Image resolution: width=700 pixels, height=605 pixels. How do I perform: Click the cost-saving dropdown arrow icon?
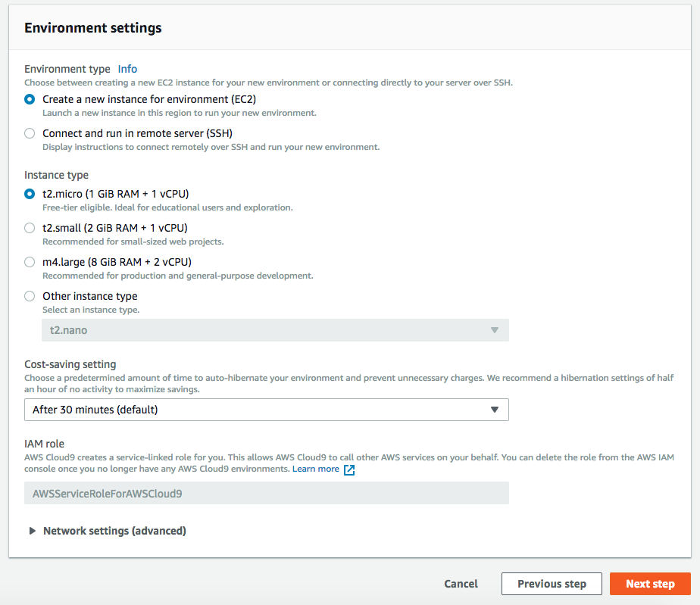pyautogui.click(x=494, y=410)
